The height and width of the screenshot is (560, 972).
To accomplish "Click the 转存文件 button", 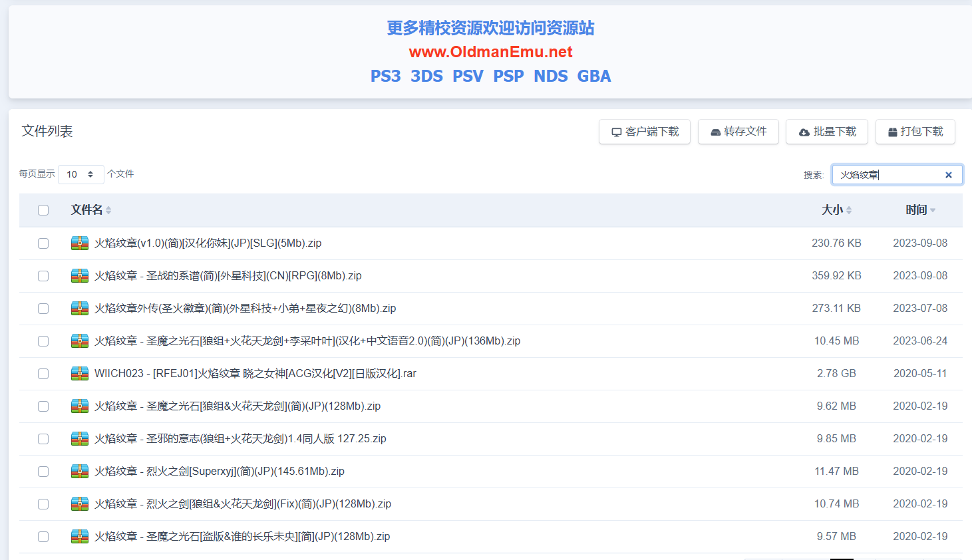I will pos(738,132).
